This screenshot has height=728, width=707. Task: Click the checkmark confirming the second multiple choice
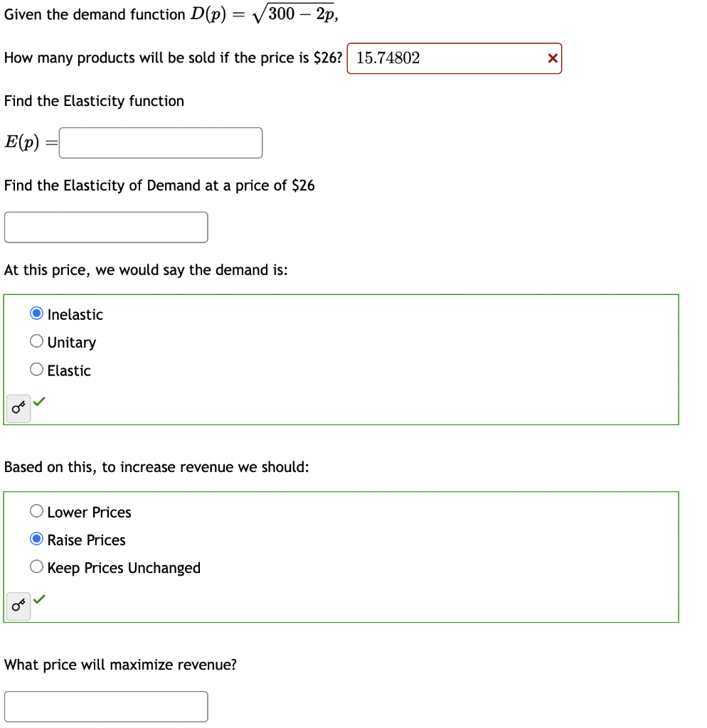point(39,599)
